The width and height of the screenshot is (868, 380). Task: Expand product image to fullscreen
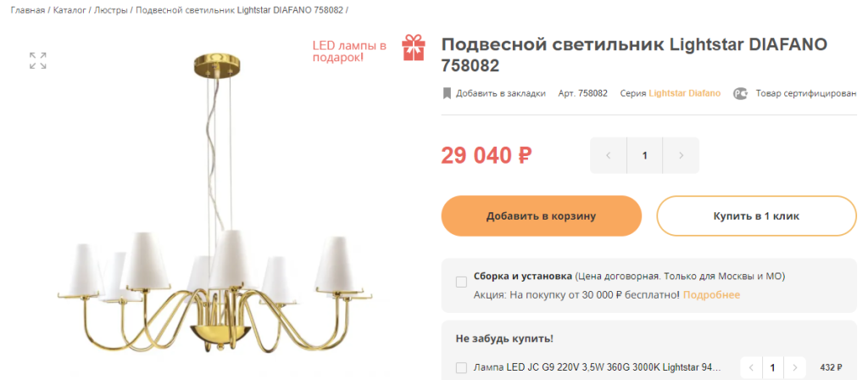coord(37,61)
